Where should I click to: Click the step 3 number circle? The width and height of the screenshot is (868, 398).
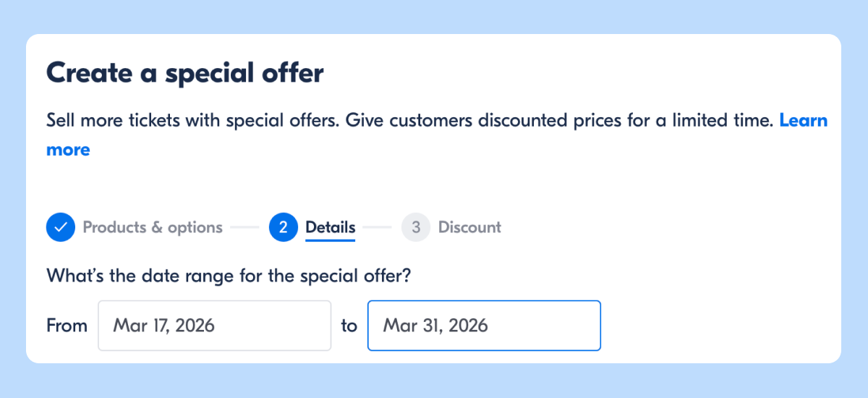pos(416,227)
